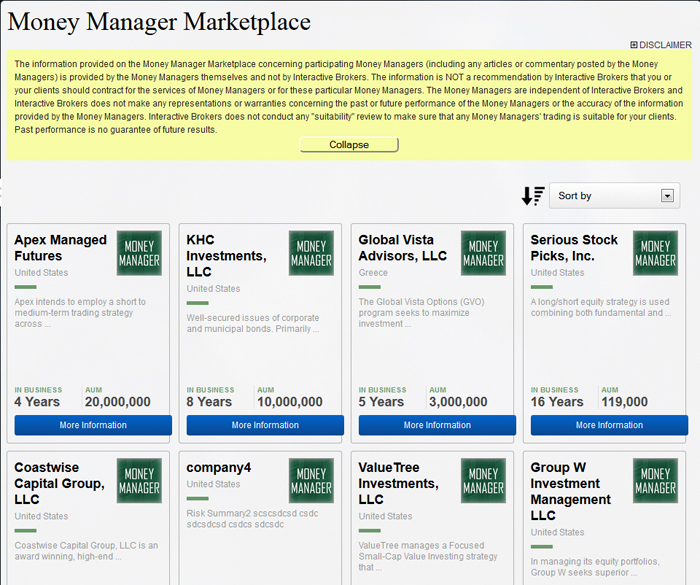Click the Apex strategy description text
The image size is (700, 585).
tap(80, 313)
